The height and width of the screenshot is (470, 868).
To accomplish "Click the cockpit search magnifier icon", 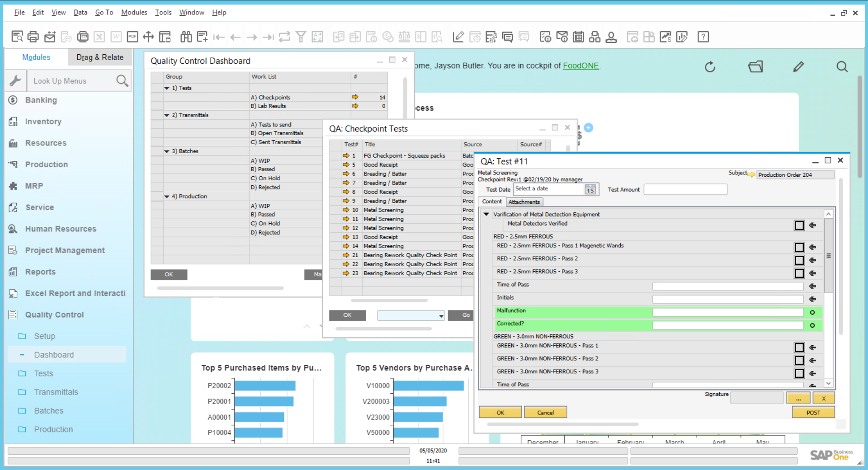I will 842,67.
